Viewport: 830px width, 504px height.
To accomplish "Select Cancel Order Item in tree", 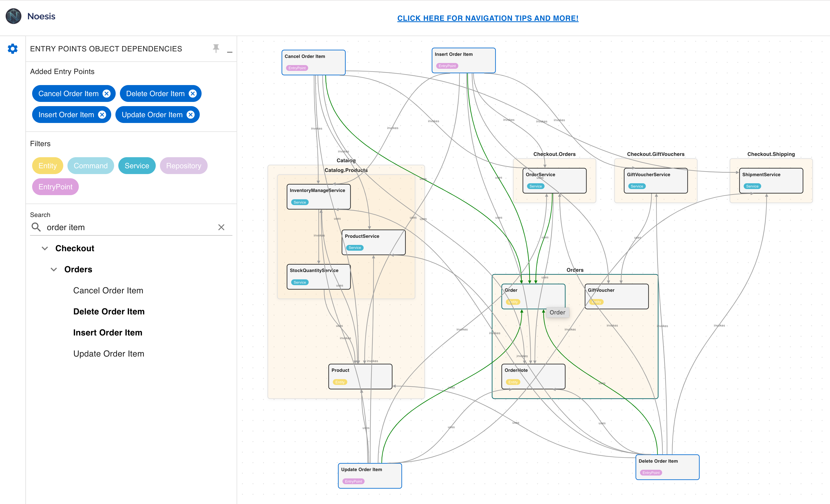I will click(108, 290).
